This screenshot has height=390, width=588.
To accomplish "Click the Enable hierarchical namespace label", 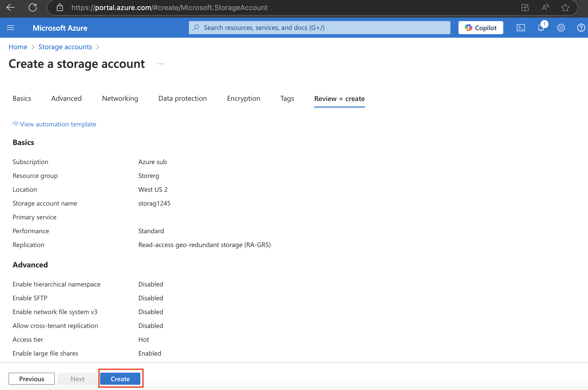I will tap(56, 284).
